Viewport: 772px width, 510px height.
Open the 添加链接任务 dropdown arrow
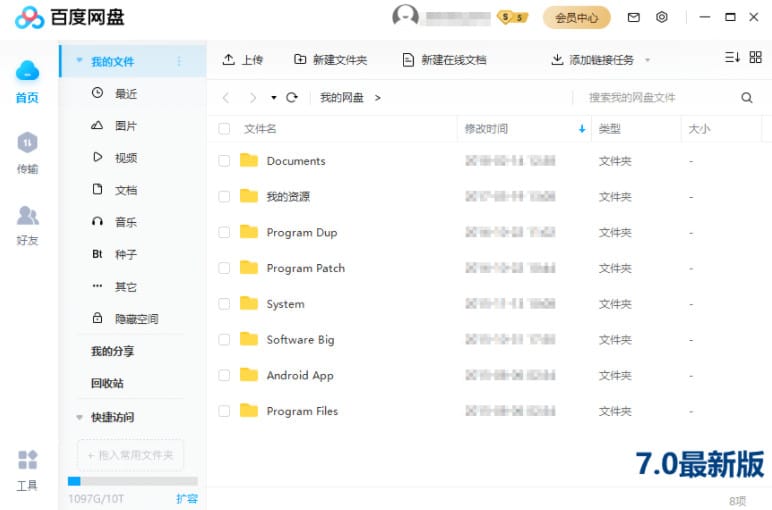coord(647,60)
